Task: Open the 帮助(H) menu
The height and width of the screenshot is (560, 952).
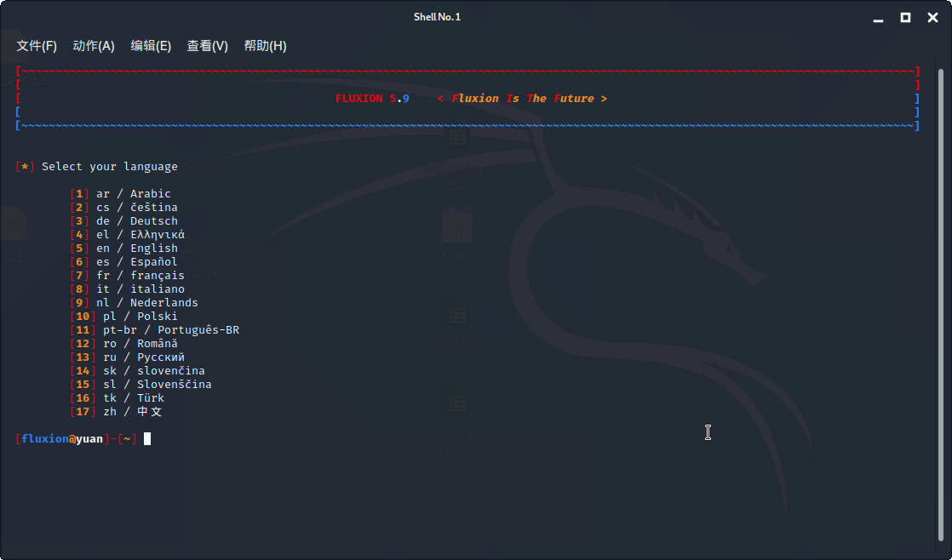Action: pos(265,46)
